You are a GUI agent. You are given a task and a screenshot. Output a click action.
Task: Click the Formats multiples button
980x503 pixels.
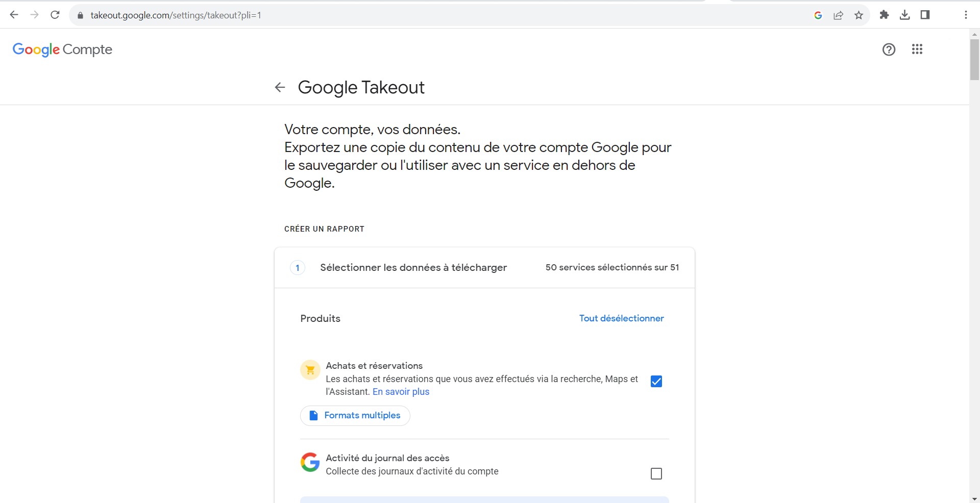click(x=355, y=416)
